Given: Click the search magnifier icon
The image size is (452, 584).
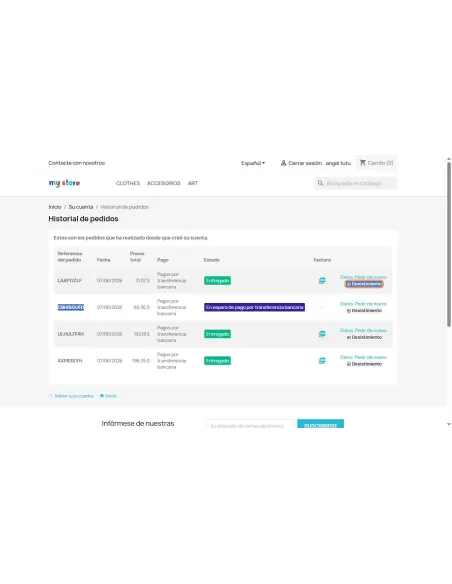Looking at the screenshot, I should click(x=320, y=183).
